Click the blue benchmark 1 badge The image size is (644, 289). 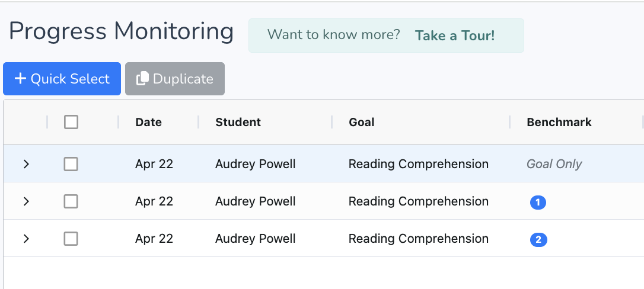(x=538, y=203)
